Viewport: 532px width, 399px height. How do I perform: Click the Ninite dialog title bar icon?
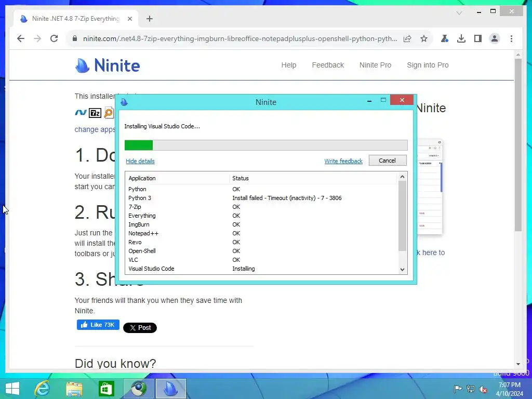tap(124, 102)
